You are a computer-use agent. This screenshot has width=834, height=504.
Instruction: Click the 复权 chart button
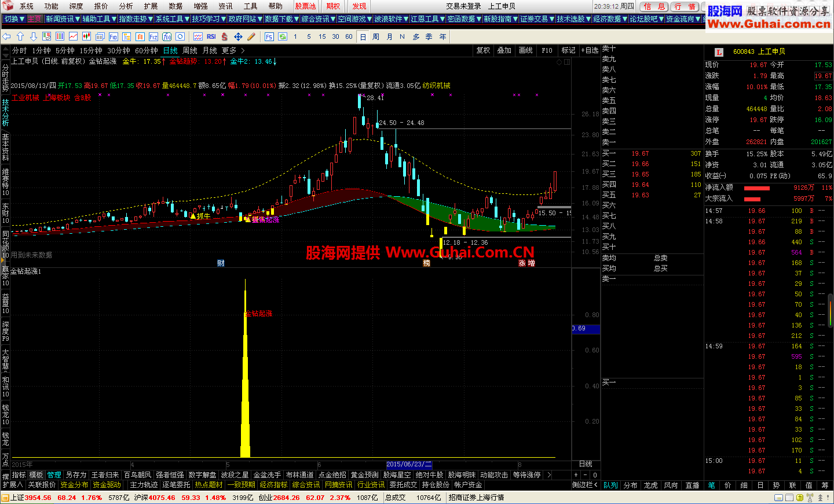484,50
